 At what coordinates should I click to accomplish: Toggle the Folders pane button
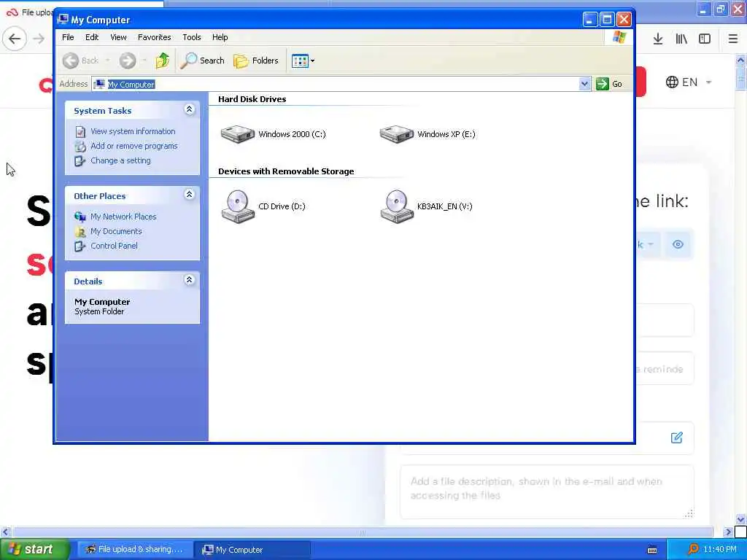[x=256, y=61]
